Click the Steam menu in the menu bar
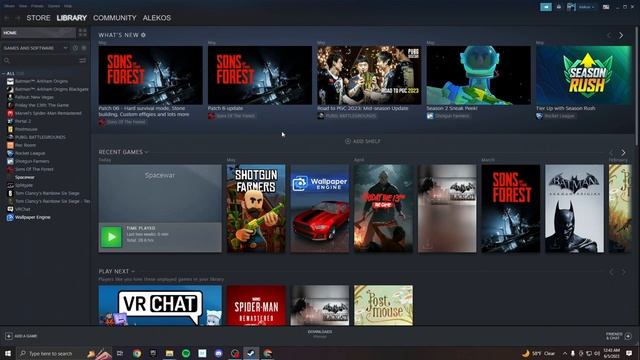This screenshot has width=640, height=360. [x=9, y=6]
